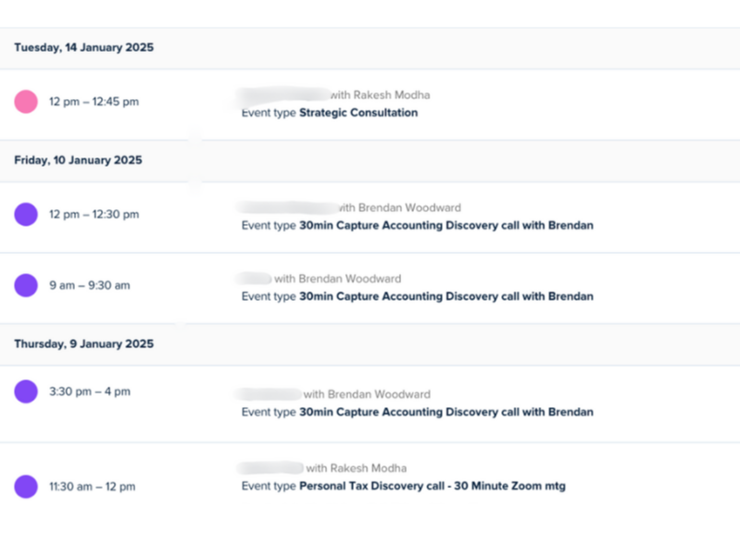The height and width of the screenshot is (560, 740).
Task: Open the Tuesday event with Rakesh Modha
Action: click(x=380, y=94)
